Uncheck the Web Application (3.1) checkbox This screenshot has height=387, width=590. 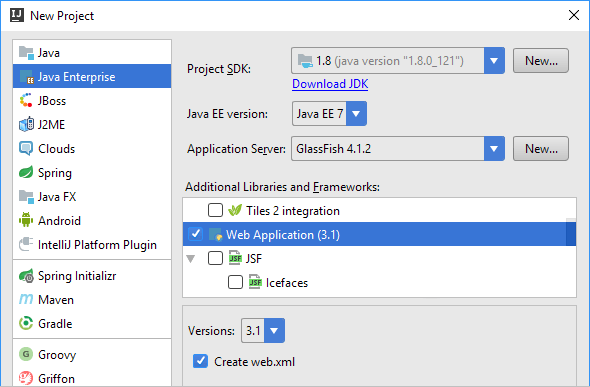196,234
